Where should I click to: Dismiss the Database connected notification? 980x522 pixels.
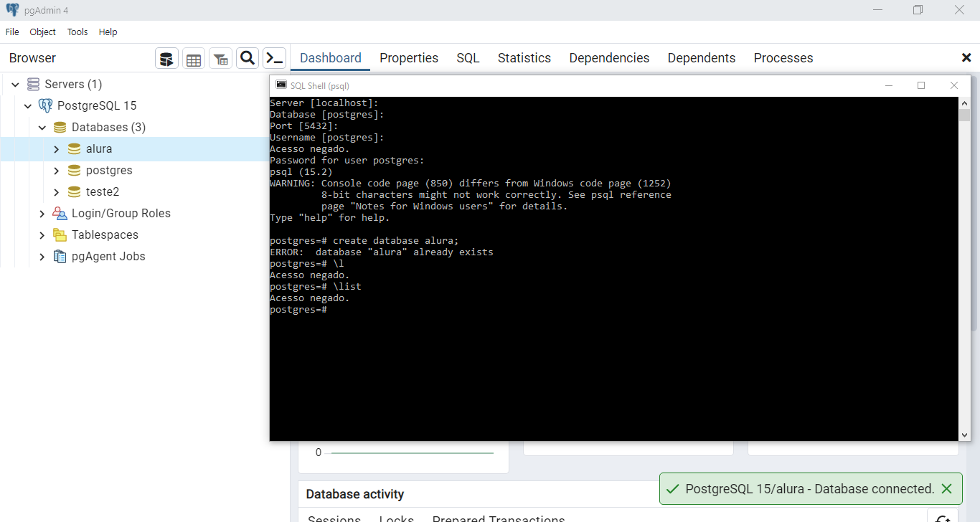(946, 489)
